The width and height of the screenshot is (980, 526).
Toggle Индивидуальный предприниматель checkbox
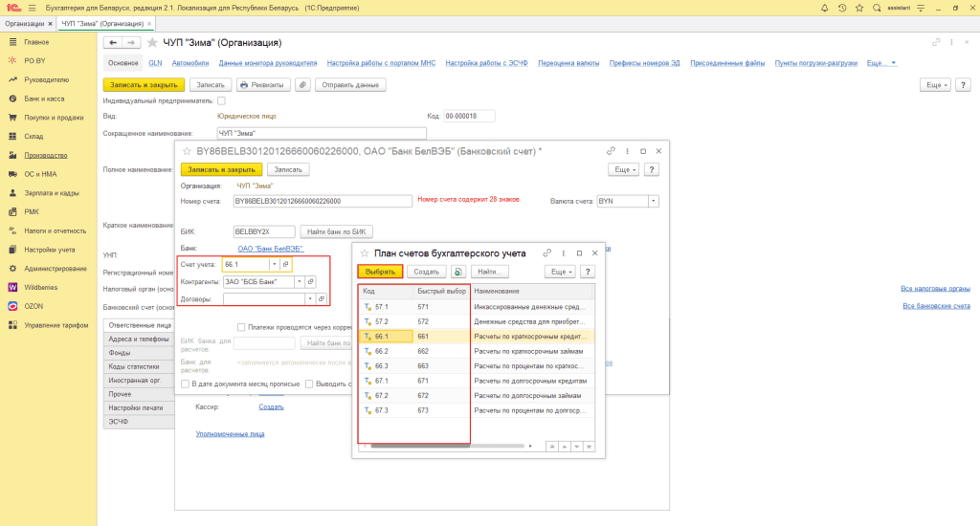pyautogui.click(x=222, y=99)
